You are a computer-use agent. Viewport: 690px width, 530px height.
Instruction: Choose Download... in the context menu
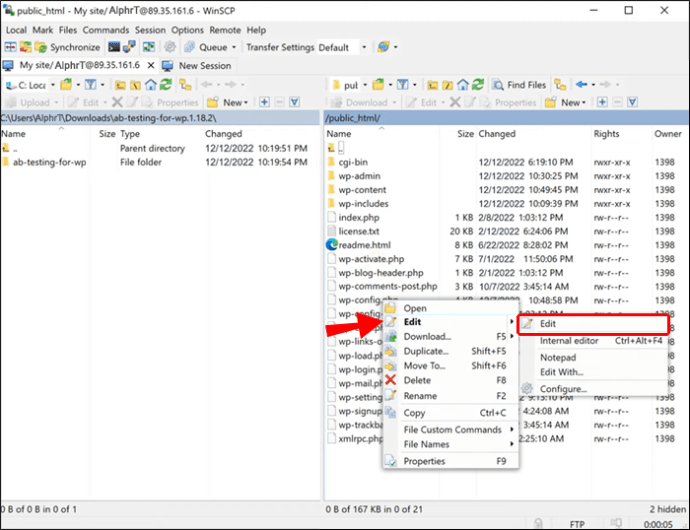tap(451, 337)
